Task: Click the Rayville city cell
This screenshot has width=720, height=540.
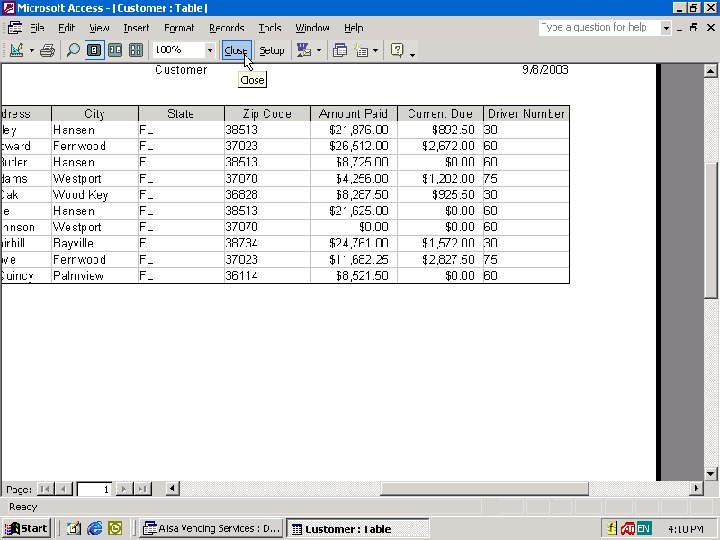Action: pyautogui.click(x=95, y=243)
